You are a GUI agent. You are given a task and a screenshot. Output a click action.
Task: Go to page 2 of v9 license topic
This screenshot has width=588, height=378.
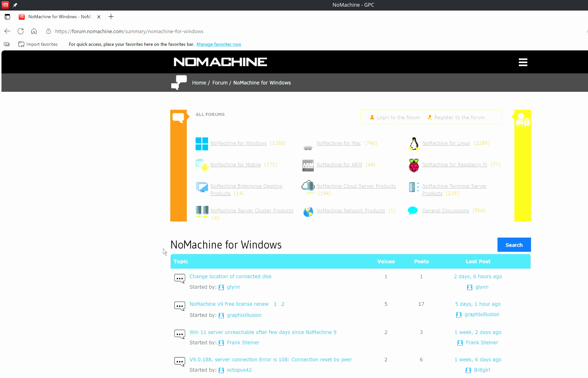(283, 304)
